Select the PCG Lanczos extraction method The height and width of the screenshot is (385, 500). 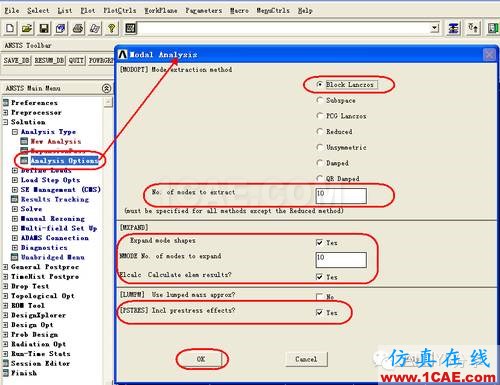point(319,116)
